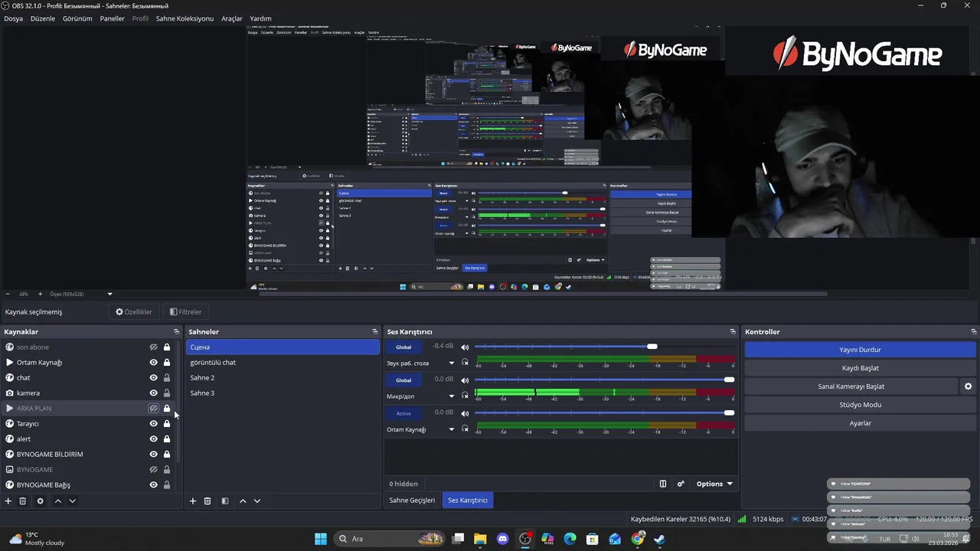The height and width of the screenshot is (551, 980).
Task: Toggle monitoring headphone icon for Микр/доп
Action: [465, 396]
